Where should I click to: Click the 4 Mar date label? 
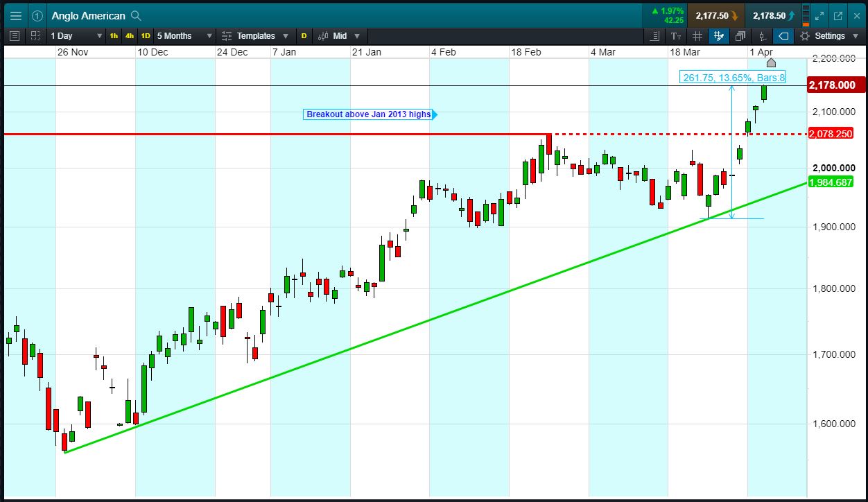coord(603,53)
